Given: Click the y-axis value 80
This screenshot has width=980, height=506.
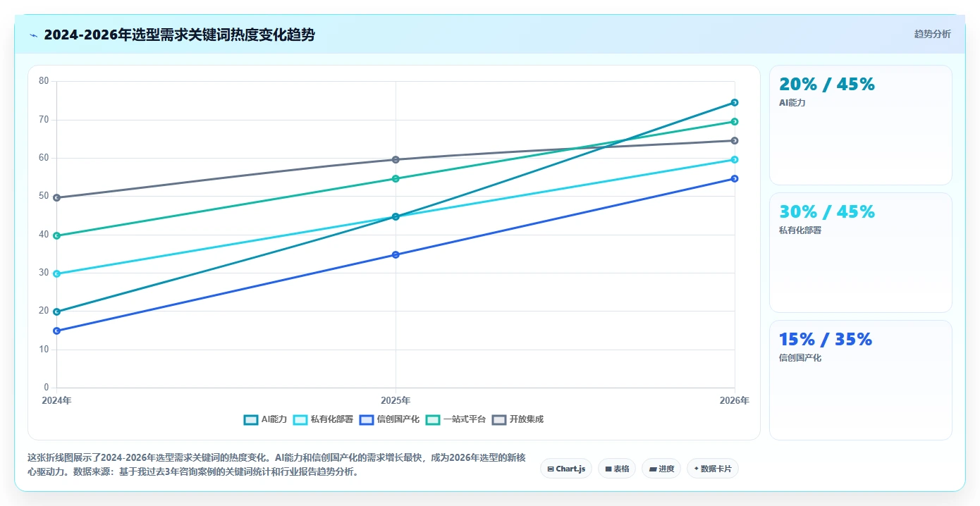Looking at the screenshot, I should tap(44, 81).
